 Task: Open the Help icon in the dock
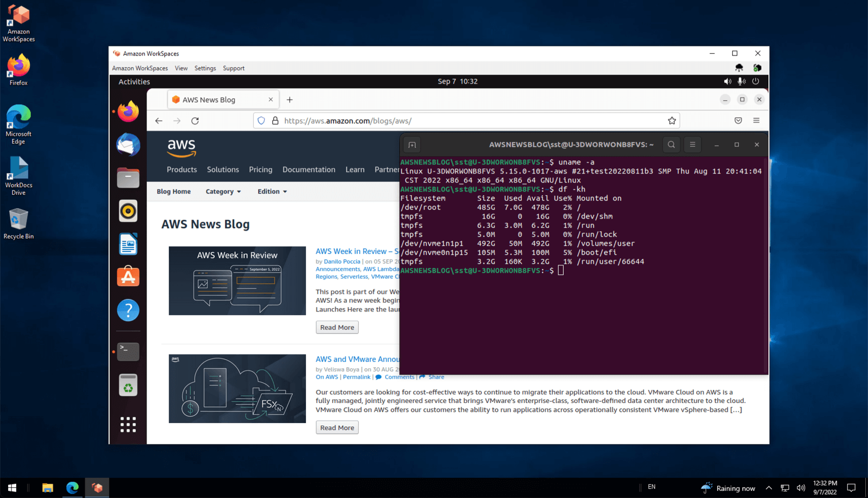coord(128,310)
